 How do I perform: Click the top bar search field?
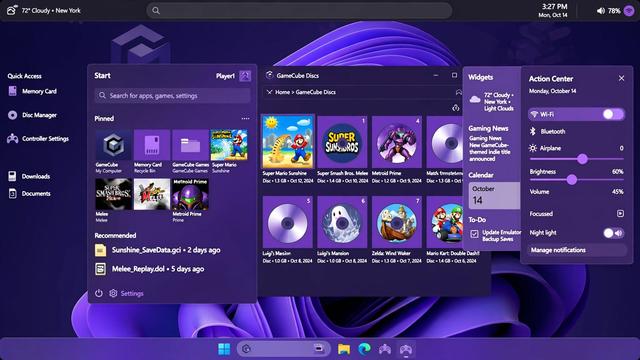(x=299, y=11)
